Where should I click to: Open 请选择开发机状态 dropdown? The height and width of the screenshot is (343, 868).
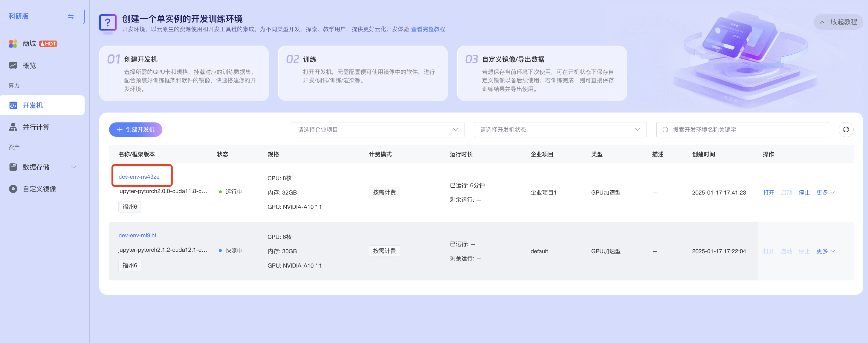click(x=560, y=130)
